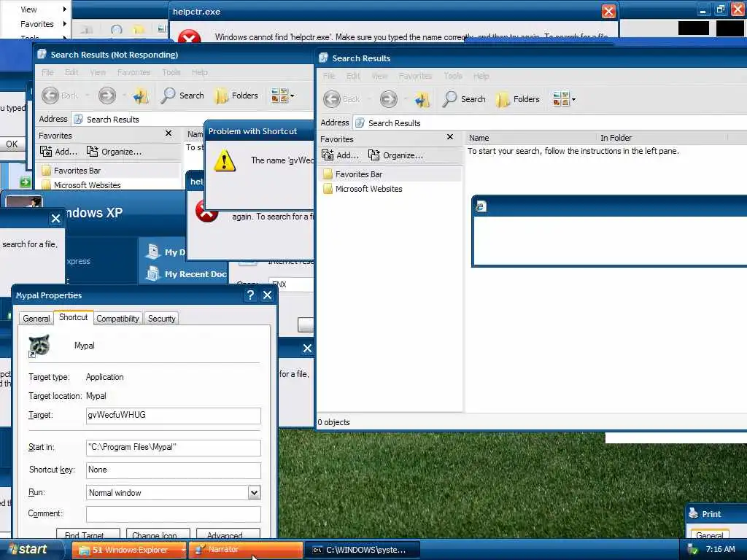Close right window's Favorites pane
The image size is (747, 560).
coord(449,137)
